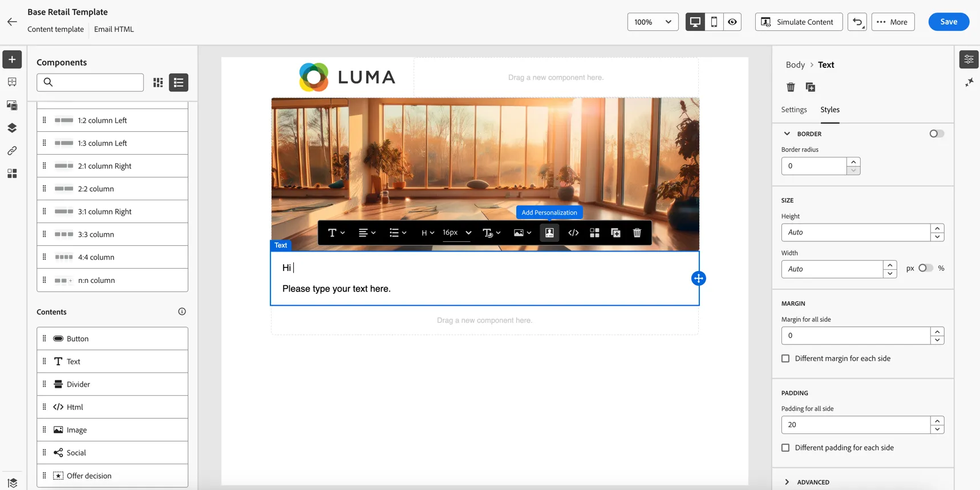Image resolution: width=980 pixels, height=490 pixels.
Task: Select the Button content component
Action: (112, 338)
